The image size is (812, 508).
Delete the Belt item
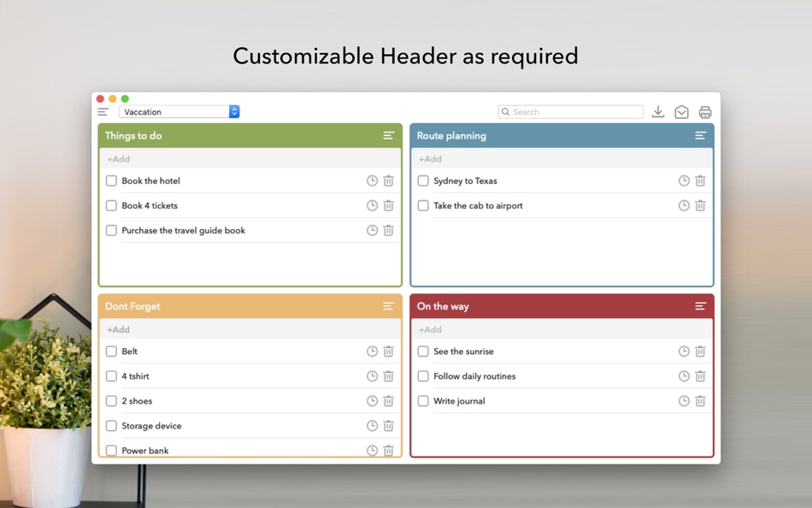coord(388,351)
